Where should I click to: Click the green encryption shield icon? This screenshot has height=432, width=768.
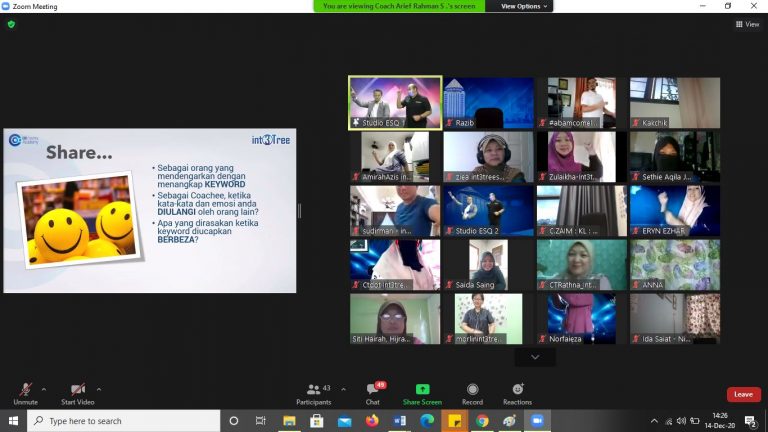click(11, 24)
